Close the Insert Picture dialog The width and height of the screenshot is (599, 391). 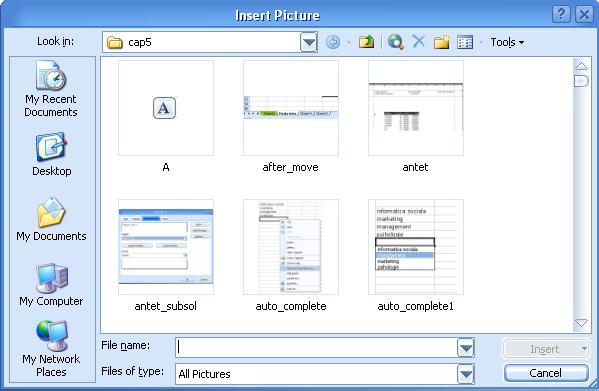584,15
